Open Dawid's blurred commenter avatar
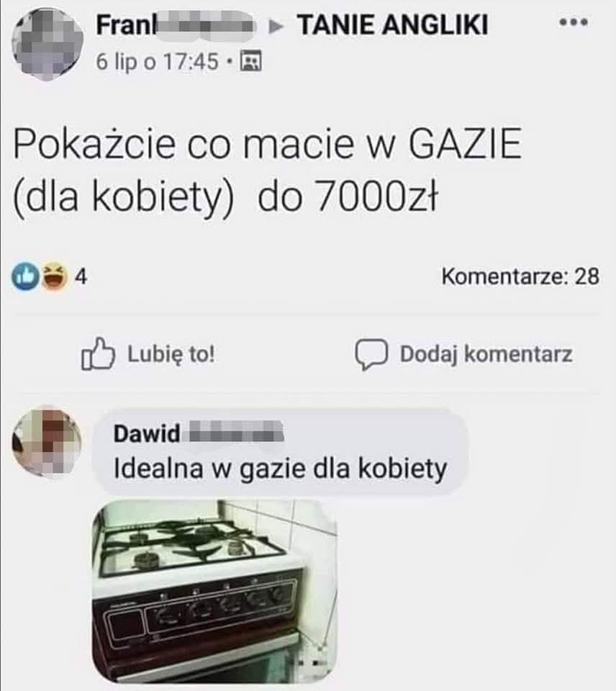Image resolution: width=616 pixels, height=691 pixels. tap(47, 441)
